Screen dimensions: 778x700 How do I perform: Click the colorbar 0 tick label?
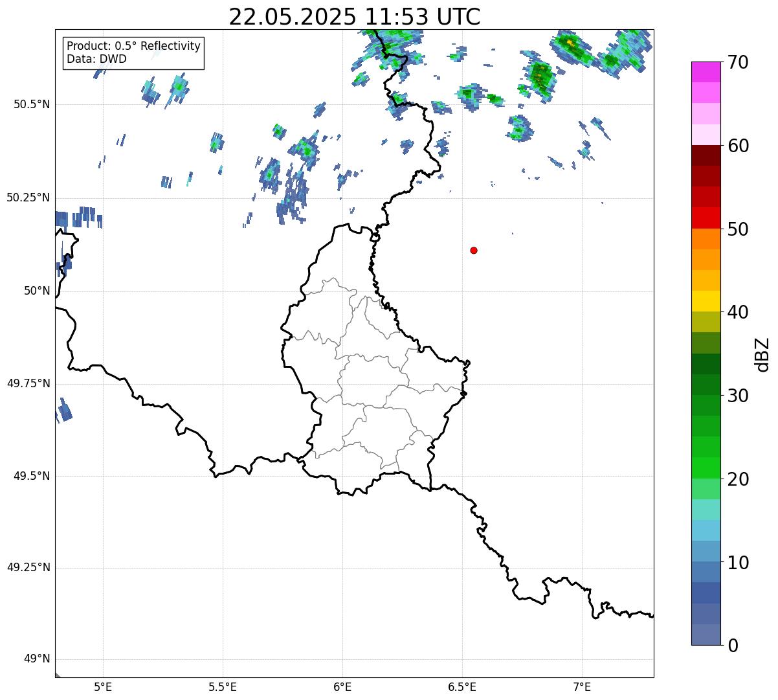point(733,646)
